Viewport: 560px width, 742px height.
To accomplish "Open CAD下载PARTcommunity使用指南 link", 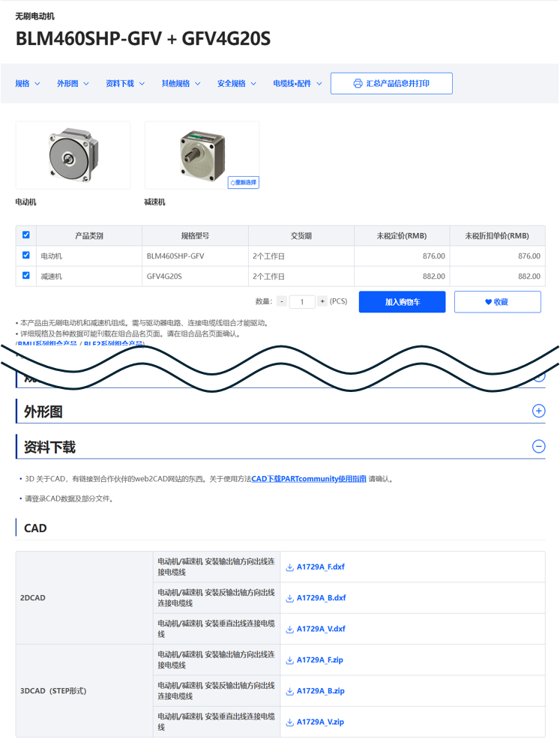I will point(309,479).
